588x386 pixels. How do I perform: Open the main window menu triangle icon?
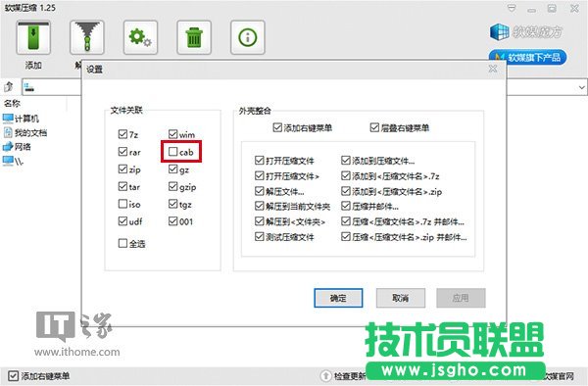tap(512, 8)
